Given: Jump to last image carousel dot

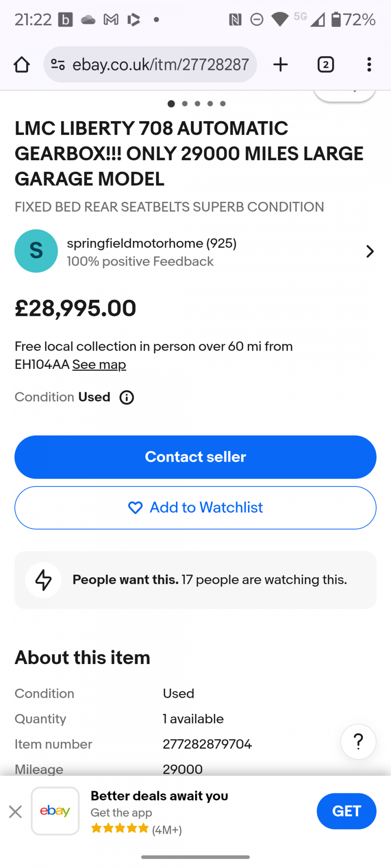Looking at the screenshot, I should click(x=223, y=104).
